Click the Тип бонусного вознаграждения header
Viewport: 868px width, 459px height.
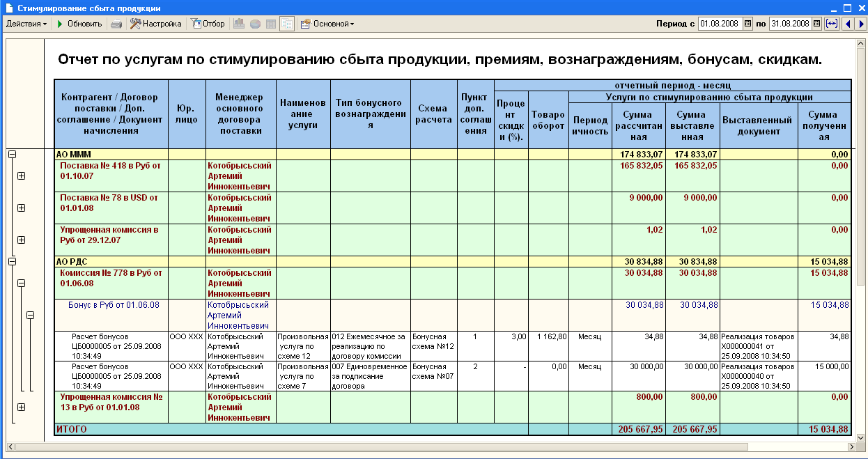tap(371, 114)
